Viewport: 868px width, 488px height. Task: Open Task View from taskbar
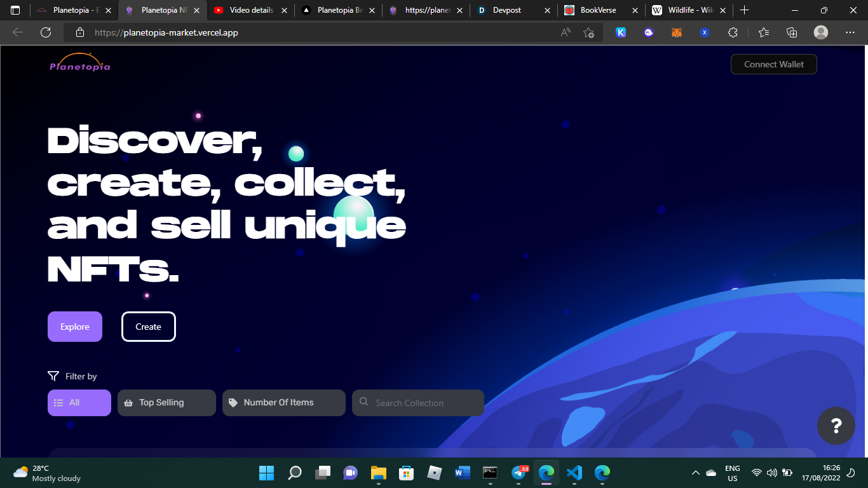pos(323,473)
